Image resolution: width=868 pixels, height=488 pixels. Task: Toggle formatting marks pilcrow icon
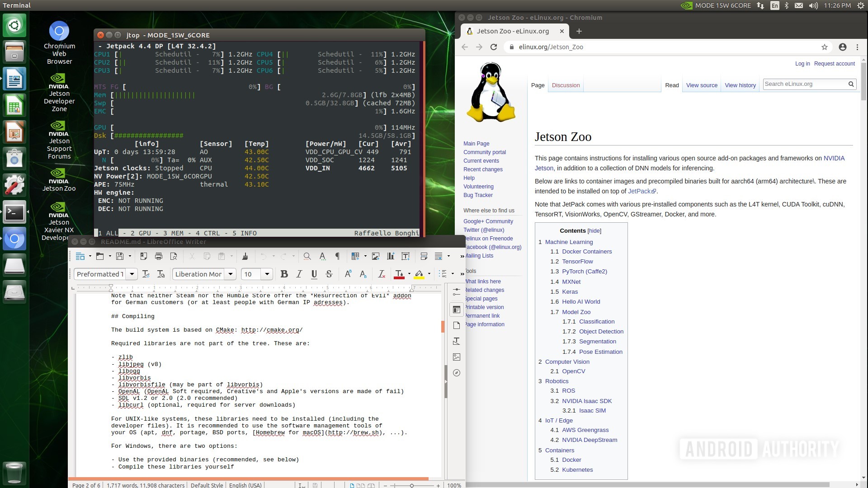(337, 256)
